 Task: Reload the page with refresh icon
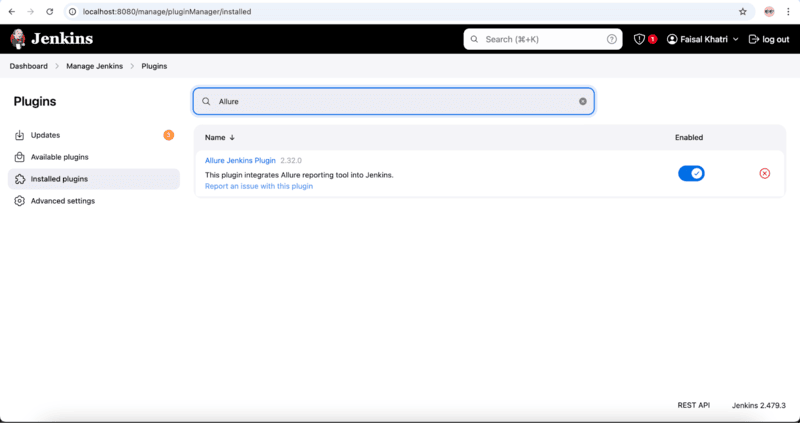tap(49, 11)
